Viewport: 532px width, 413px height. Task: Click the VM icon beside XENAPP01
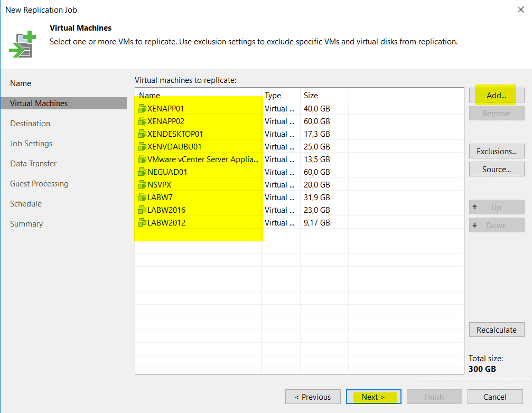point(143,108)
